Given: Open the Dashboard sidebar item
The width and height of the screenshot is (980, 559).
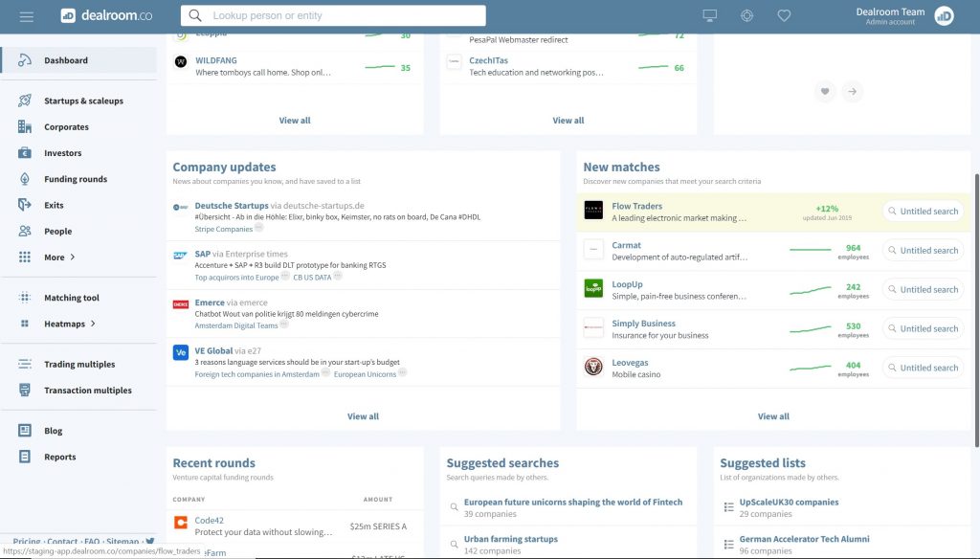Looking at the screenshot, I should pos(65,60).
